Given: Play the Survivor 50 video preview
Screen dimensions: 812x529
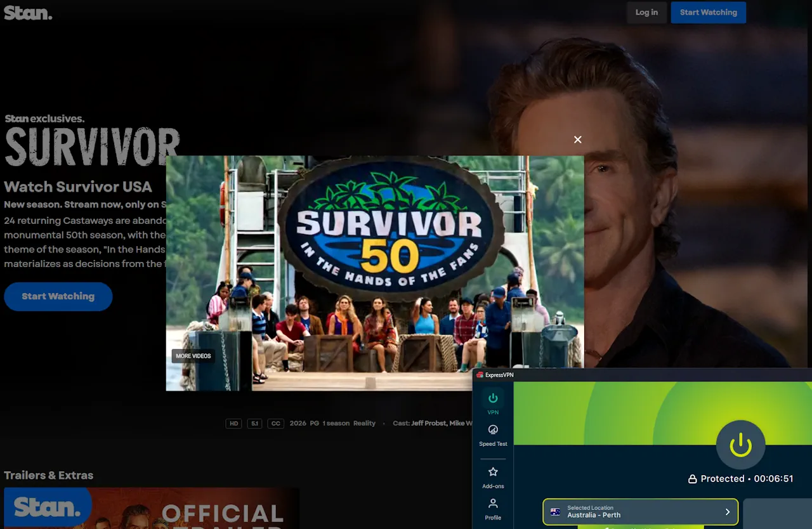Looking at the screenshot, I should [375, 273].
